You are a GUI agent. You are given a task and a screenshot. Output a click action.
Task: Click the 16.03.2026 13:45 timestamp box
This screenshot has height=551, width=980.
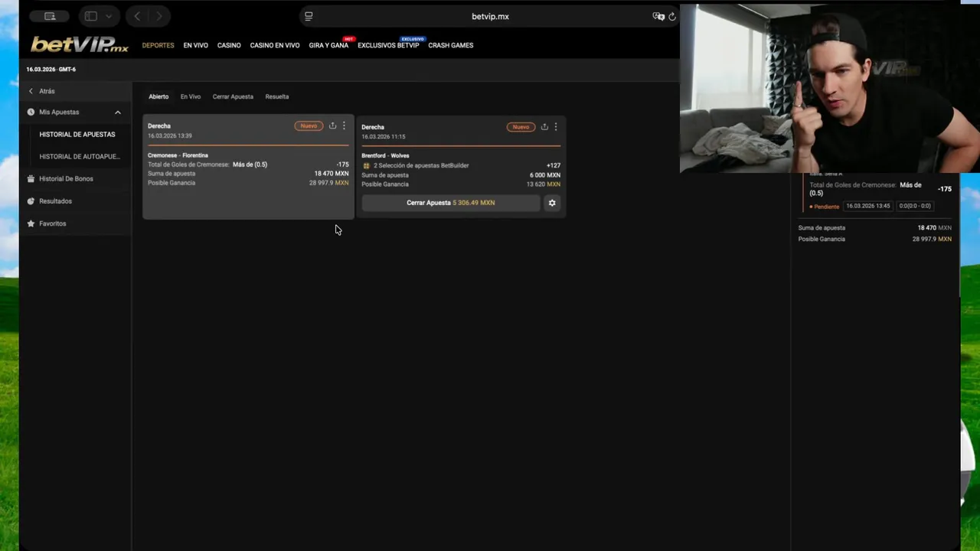click(x=867, y=206)
